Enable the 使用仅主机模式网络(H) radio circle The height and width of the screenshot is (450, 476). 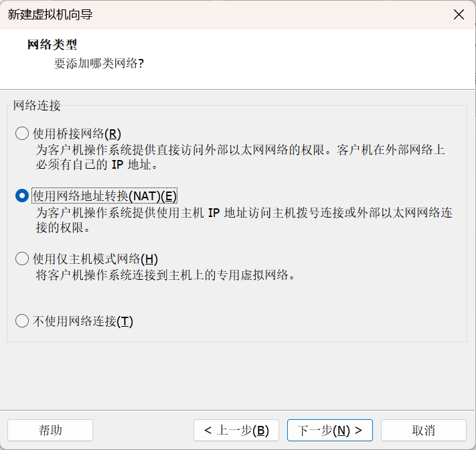[x=22, y=258]
